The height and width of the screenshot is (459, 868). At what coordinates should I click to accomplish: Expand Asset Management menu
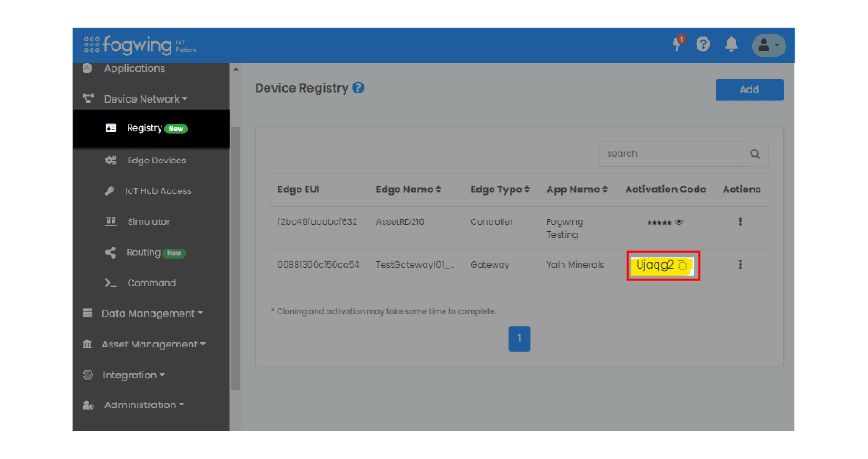click(153, 345)
